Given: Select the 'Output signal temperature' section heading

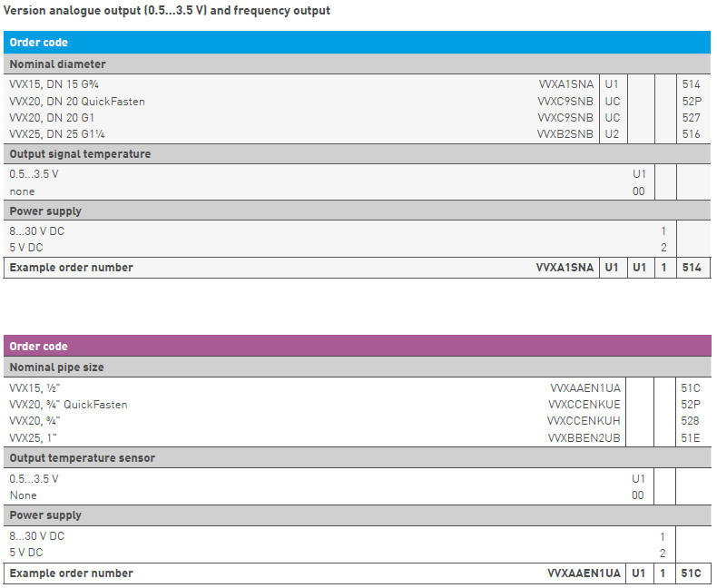Looking at the screenshot, I should (80, 153).
